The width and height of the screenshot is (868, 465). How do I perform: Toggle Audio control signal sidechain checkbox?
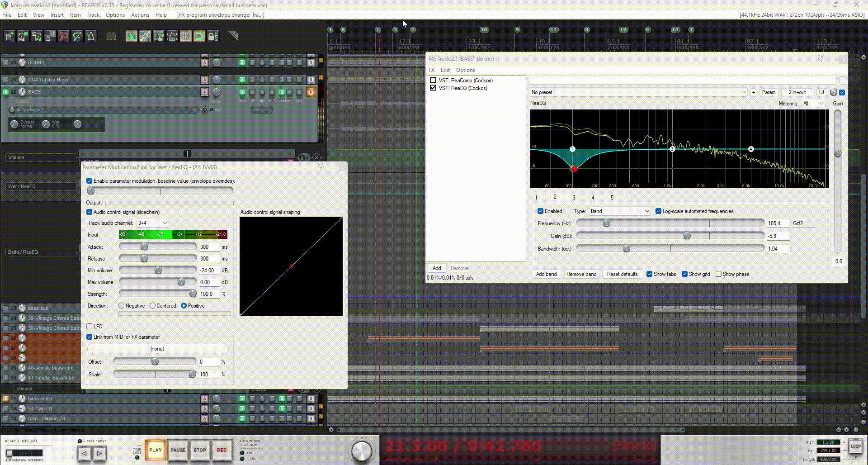pyautogui.click(x=89, y=212)
